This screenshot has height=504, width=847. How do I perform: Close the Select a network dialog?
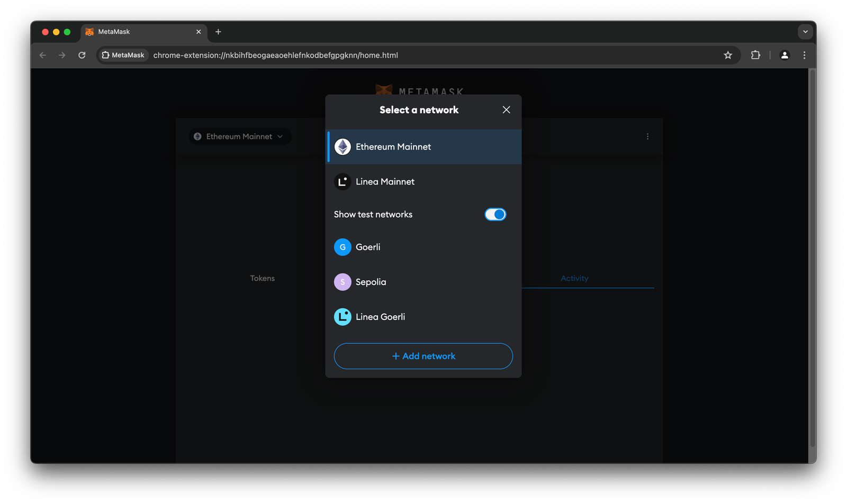tap(506, 109)
